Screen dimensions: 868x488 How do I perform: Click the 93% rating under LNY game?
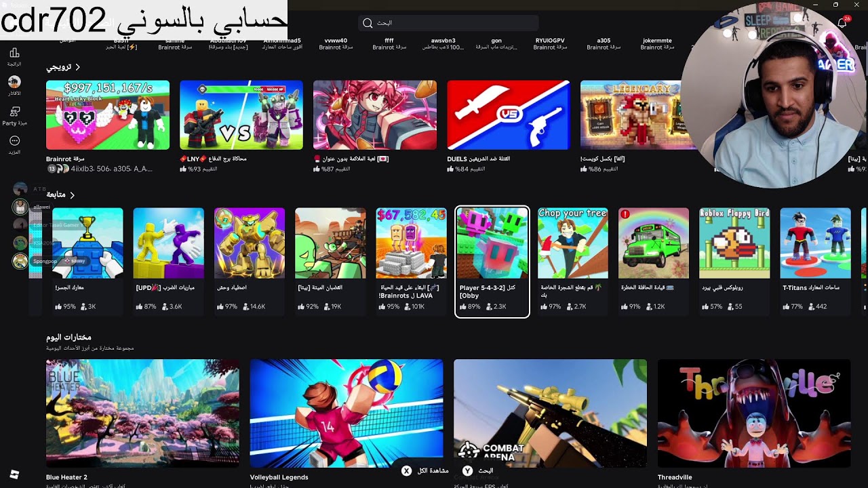(193, 169)
